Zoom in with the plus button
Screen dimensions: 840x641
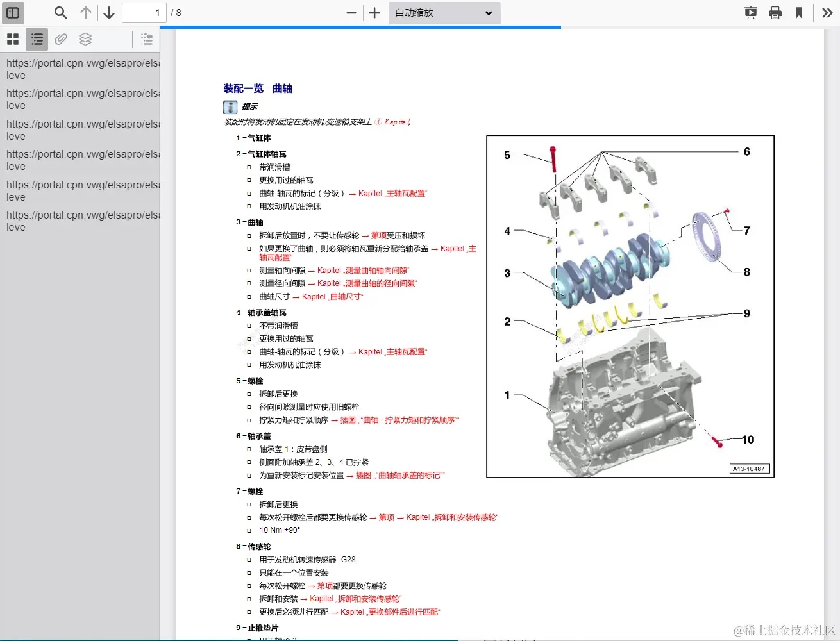click(x=375, y=13)
